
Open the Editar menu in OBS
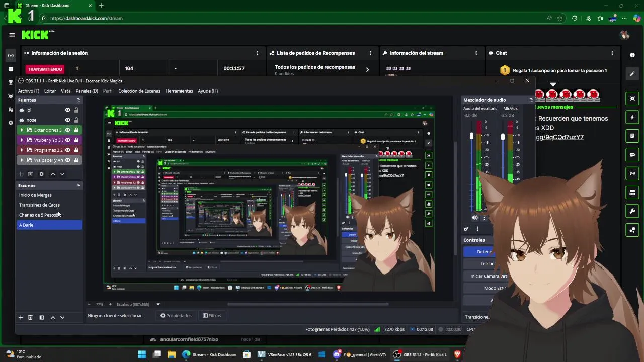coord(50,91)
